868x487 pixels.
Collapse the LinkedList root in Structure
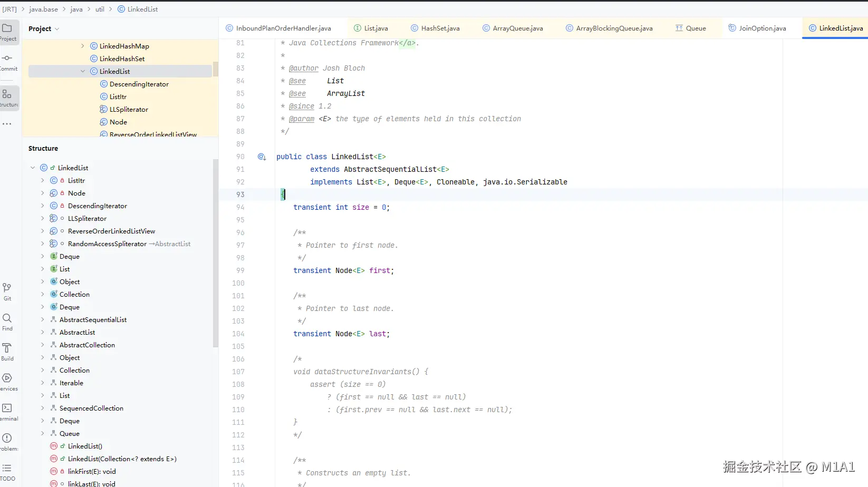pos(33,168)
